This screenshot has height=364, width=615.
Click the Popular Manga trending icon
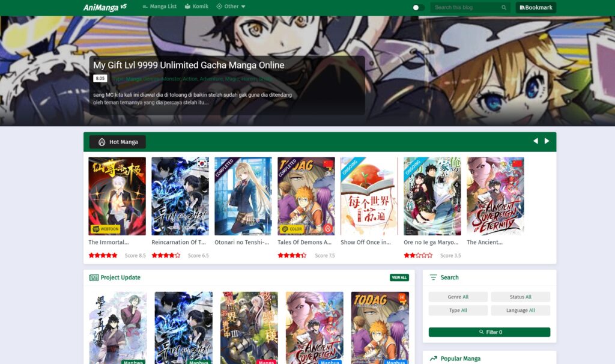coord(434,359)
